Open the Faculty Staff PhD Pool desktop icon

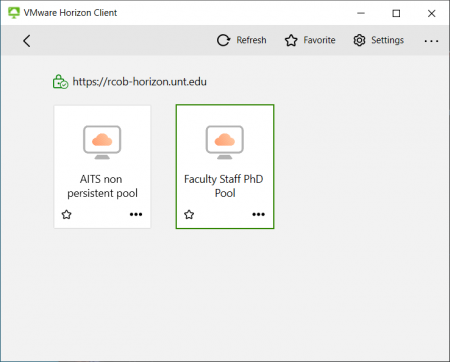click(x=225, y=142)
